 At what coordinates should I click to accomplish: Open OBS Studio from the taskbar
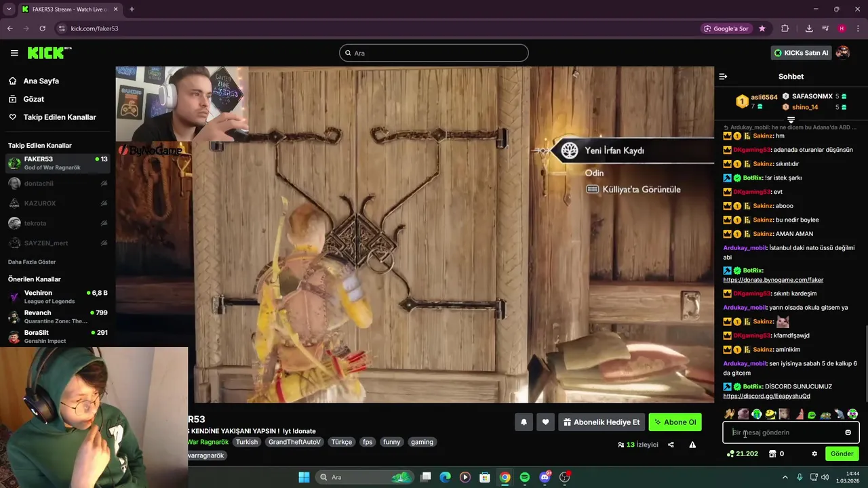[x=564, y=477]
